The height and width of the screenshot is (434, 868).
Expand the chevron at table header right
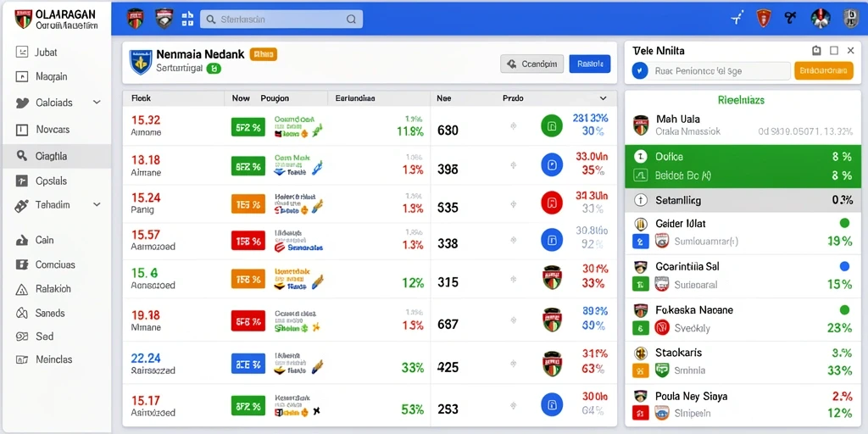[x=603, y=98]
